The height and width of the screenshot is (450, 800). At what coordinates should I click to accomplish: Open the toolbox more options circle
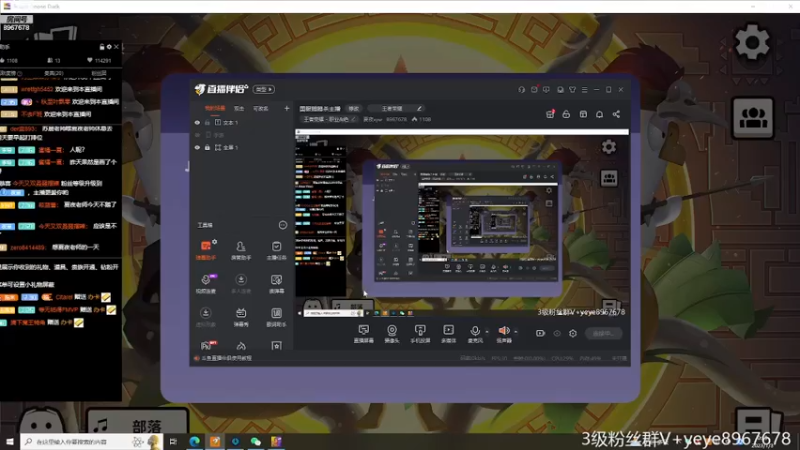283,225
